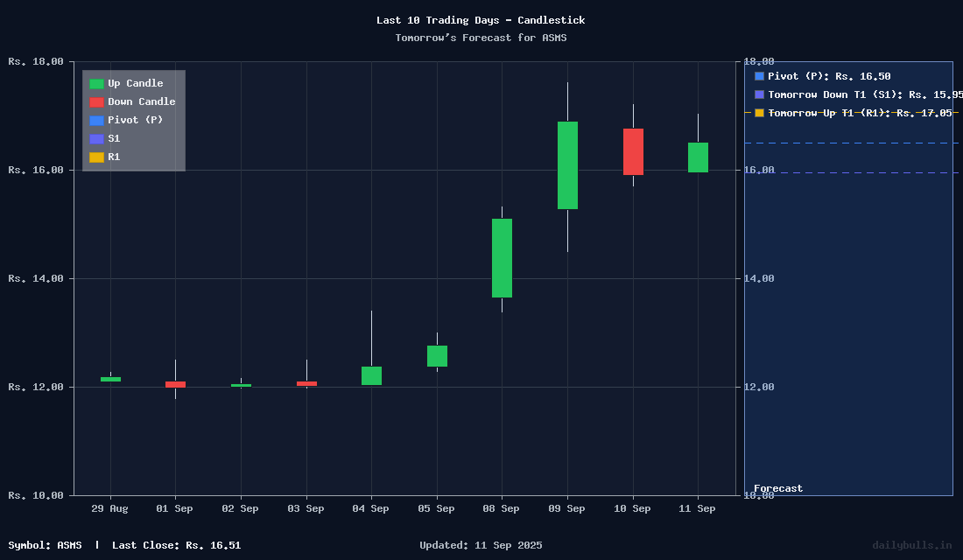Click the 'Rs. 14.00' left axis label

36,279
